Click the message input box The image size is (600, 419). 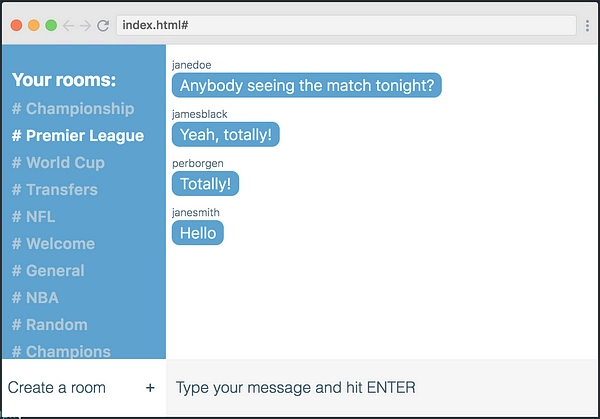click(x=382, y=388)
